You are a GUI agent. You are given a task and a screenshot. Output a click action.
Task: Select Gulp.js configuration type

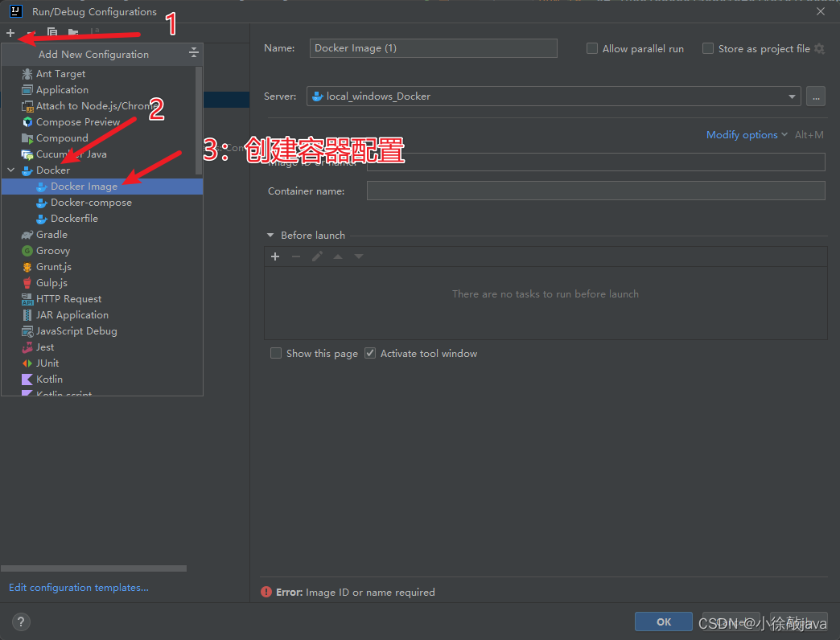tap(102, 282)
